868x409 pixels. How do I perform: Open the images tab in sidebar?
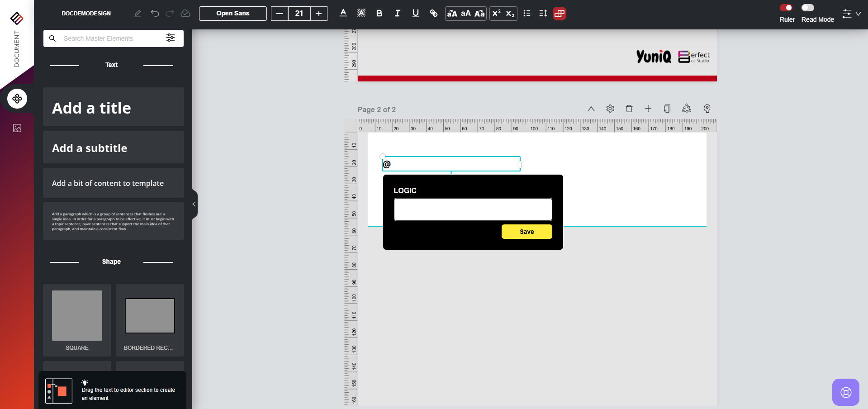(17, 128)
